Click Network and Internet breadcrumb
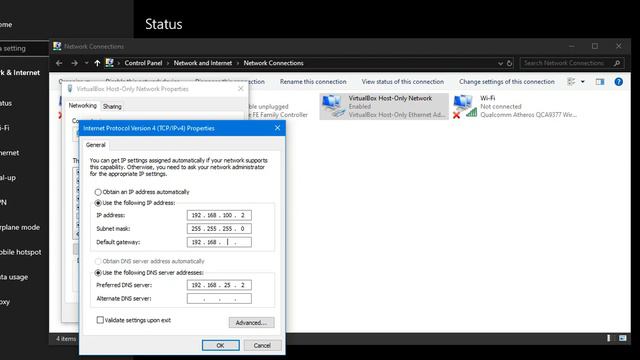Viewport: 640px width, 360px height. coord(202,63)
